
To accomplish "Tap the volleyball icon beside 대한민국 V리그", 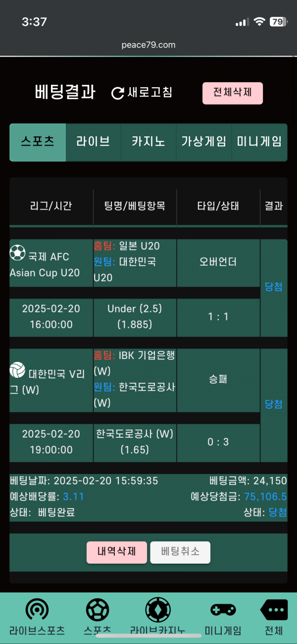I will click(17, 370).
